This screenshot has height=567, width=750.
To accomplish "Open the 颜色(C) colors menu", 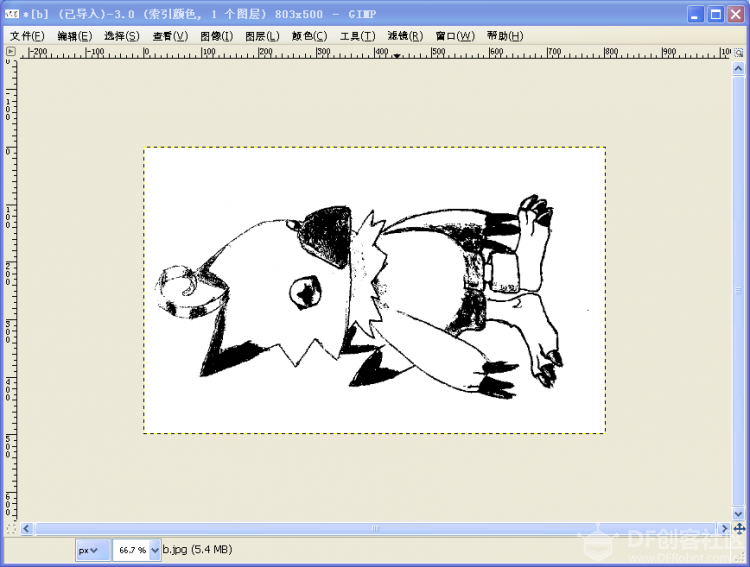I will click(309, 36).
